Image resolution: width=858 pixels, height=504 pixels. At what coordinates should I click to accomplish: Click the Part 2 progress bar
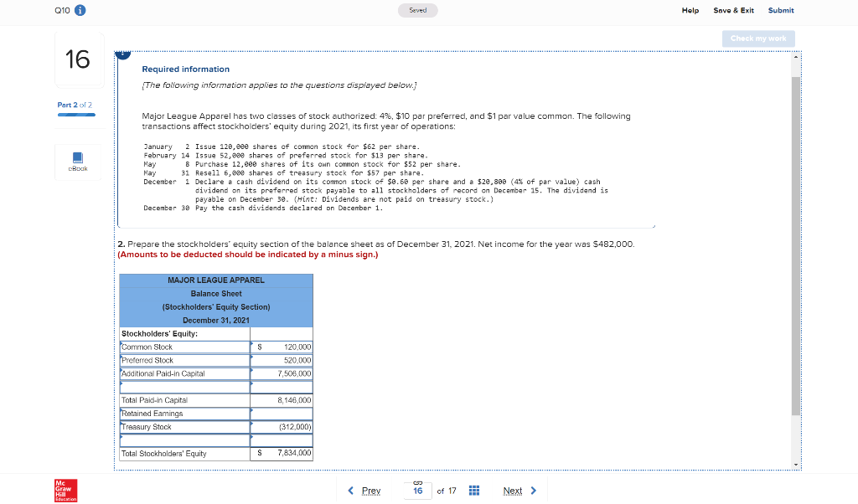(75, 114)
